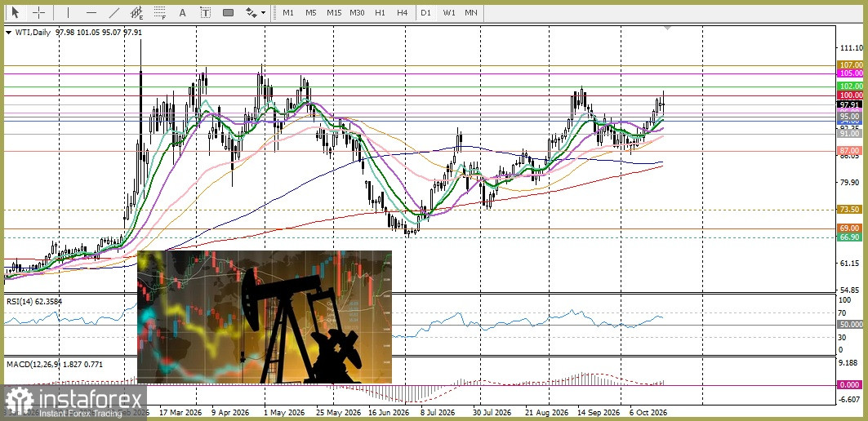The width and height of the screenshot is (868, 421).
Task: Click the 21 Aug 2026 date label
Action: pyautogui.click(x=545, y=413)
